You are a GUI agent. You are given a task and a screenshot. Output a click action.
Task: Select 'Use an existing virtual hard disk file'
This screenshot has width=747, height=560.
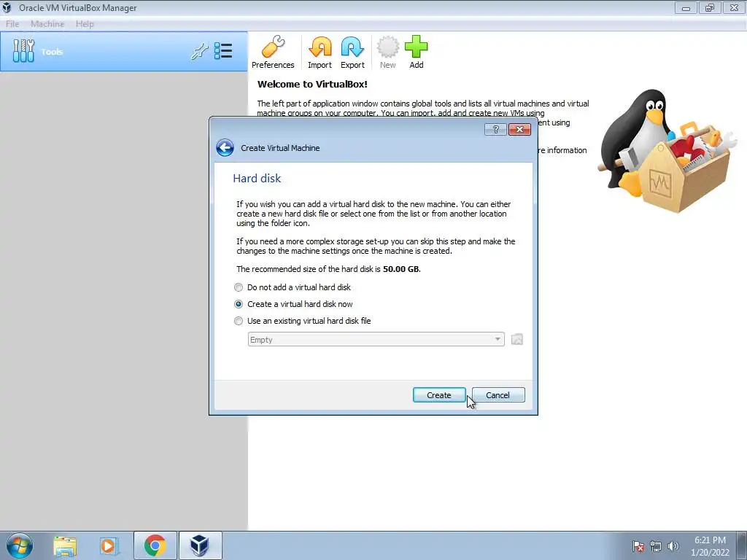[x=303, y=321]
